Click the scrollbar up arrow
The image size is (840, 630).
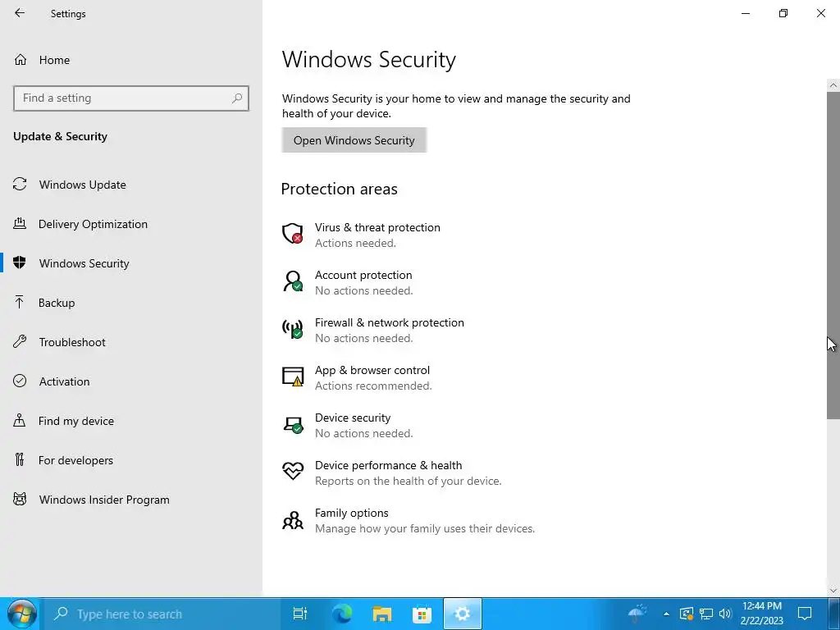click(x=833, y=84)
